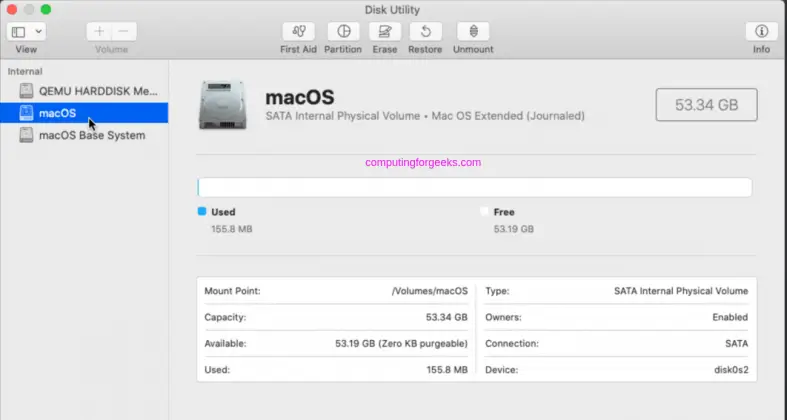Click the add volume plus button
The height and width of the screenshot is (420, 787).
point(99,32)
